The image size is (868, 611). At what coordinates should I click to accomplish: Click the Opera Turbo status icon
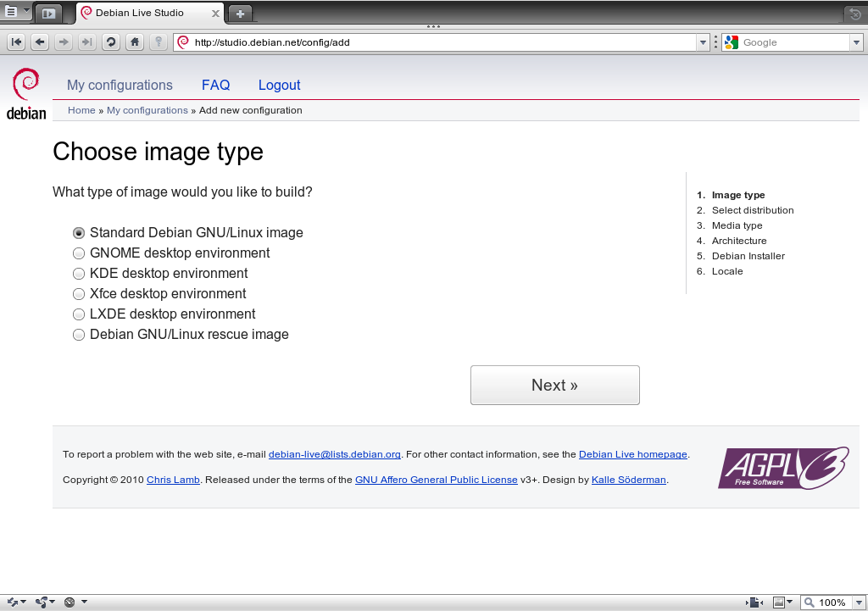tap(70, 603)
